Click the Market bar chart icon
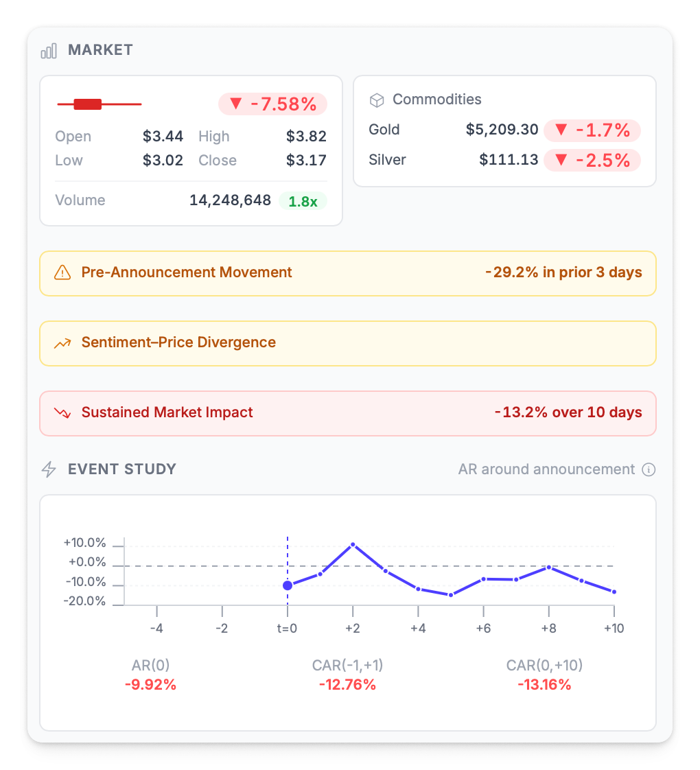This screenshot has height=770, width=700. coord(49,51)
